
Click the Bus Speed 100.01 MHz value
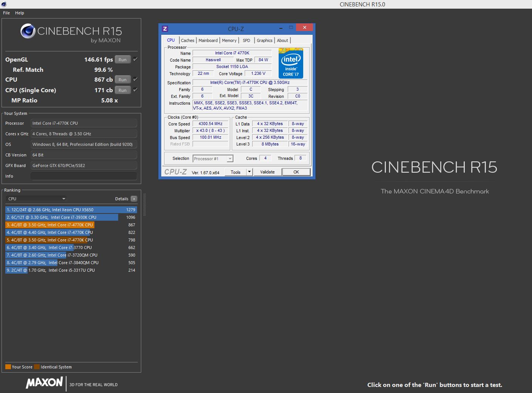[211, 137]
